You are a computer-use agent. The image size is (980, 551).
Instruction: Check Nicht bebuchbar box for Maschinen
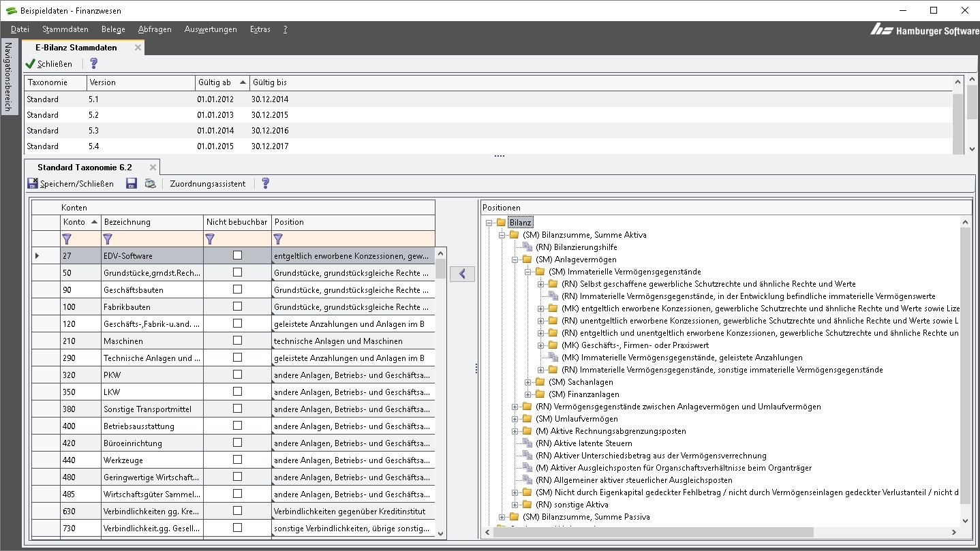(237, 341)
